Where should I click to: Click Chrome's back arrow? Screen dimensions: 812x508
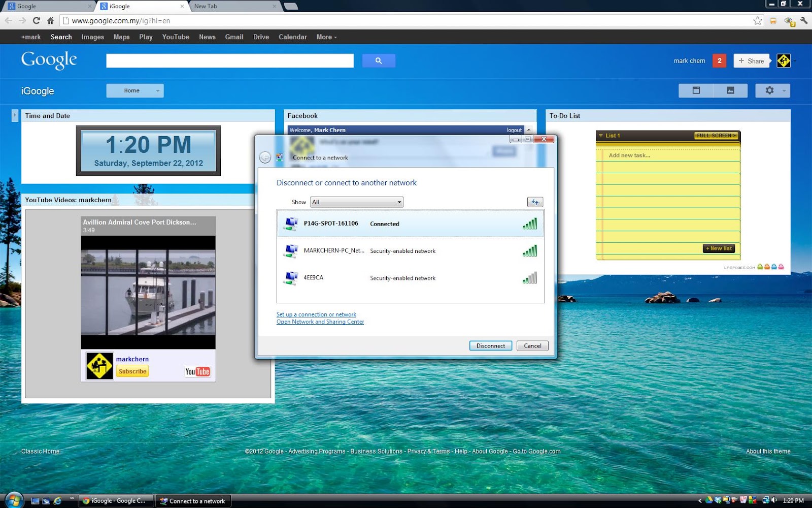click(x=9, y=21)
